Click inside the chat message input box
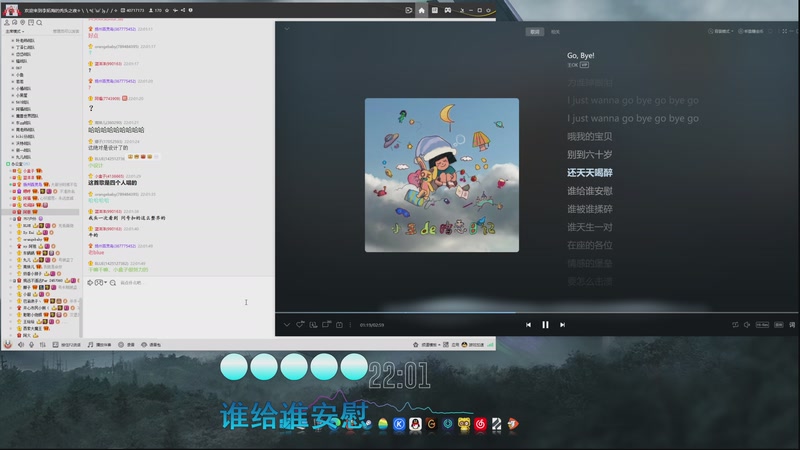This screenshot has height=450, width=800. click(x=179, y=311)
